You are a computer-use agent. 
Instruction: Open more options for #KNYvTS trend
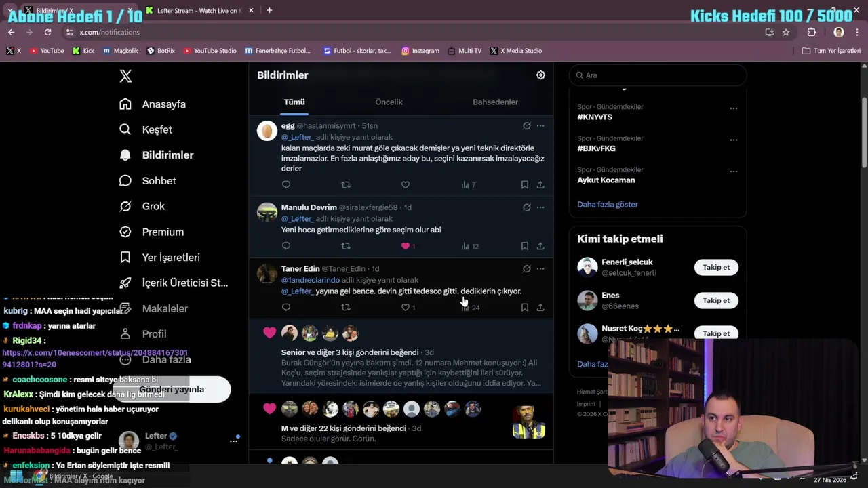point(733,108)
